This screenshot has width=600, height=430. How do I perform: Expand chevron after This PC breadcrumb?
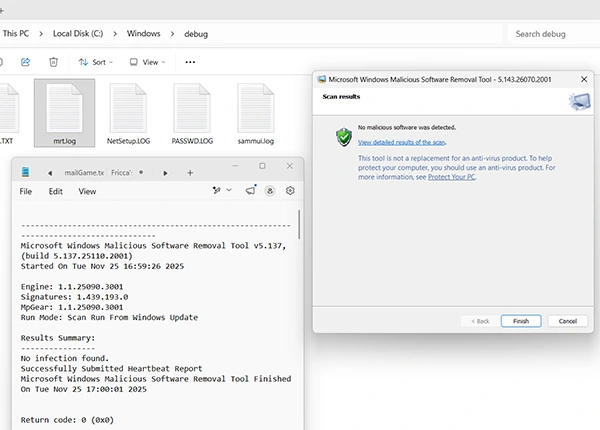(41, 34)
